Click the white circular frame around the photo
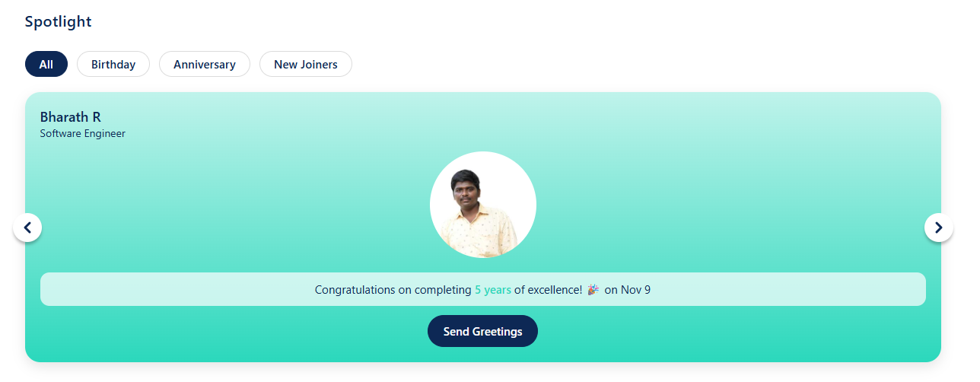 click(441, 175)
